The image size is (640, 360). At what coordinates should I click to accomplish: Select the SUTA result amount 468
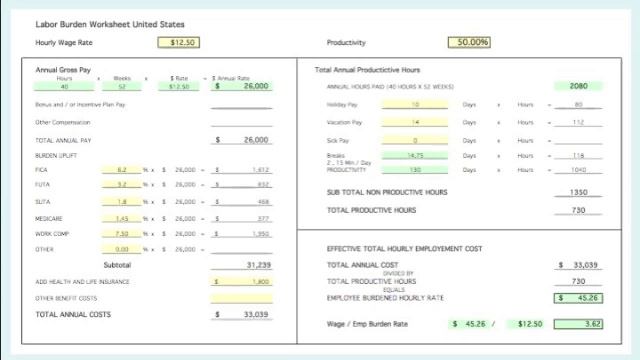coord(242,202)
